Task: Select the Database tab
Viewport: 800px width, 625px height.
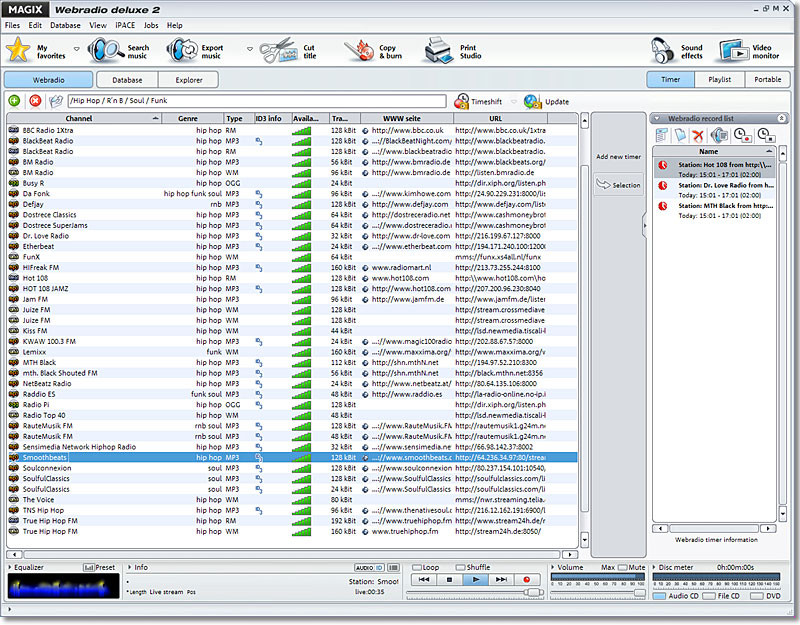Action: click(x=127, y=80)
